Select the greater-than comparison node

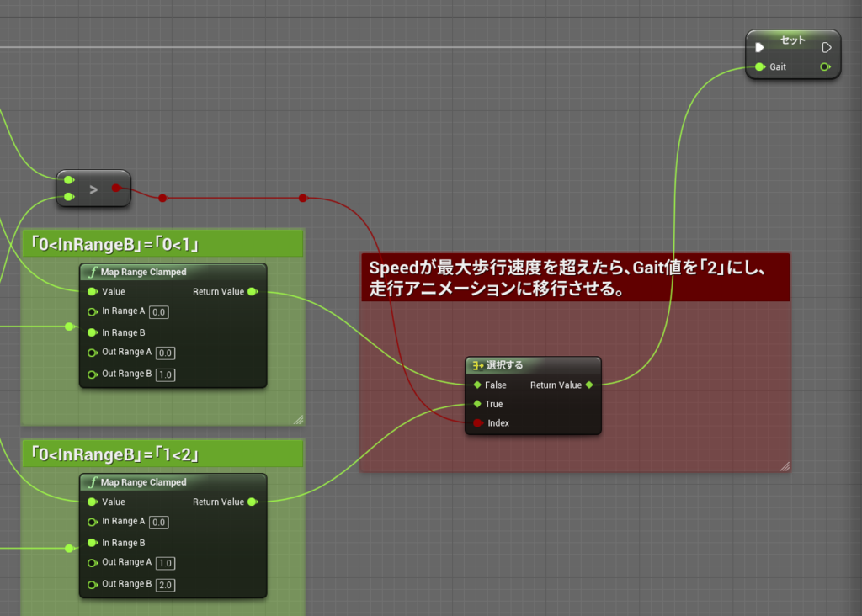point(93,189)
